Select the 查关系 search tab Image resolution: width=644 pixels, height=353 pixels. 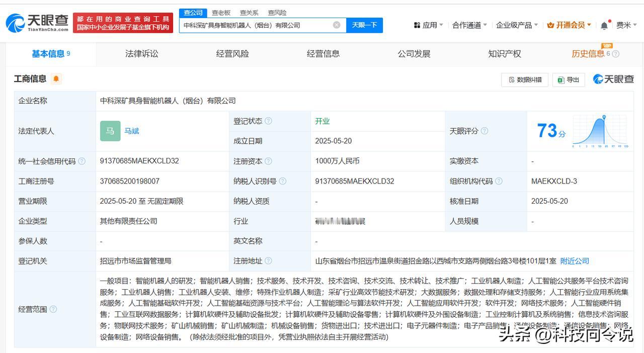click(x=249, y=13)
